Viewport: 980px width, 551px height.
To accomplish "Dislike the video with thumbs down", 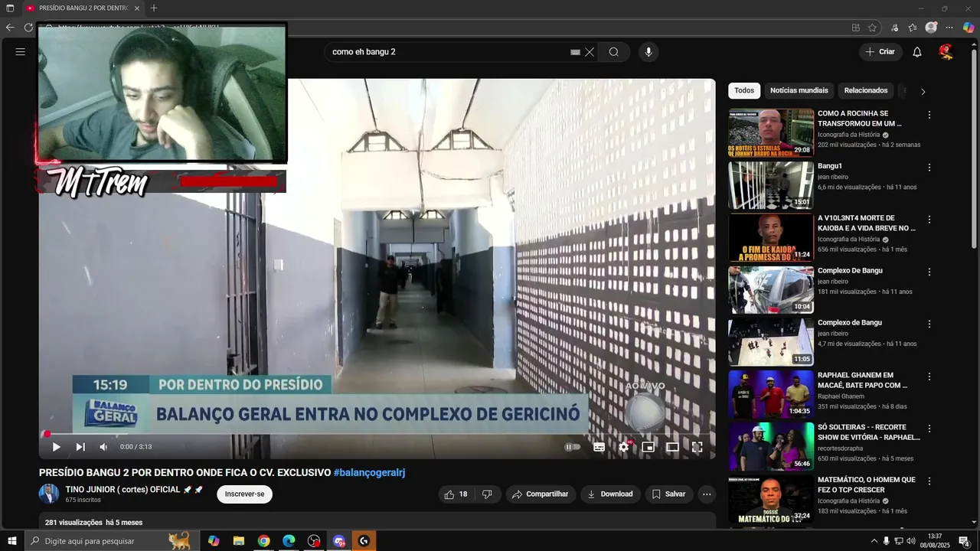I will click(x=487, y=494).
